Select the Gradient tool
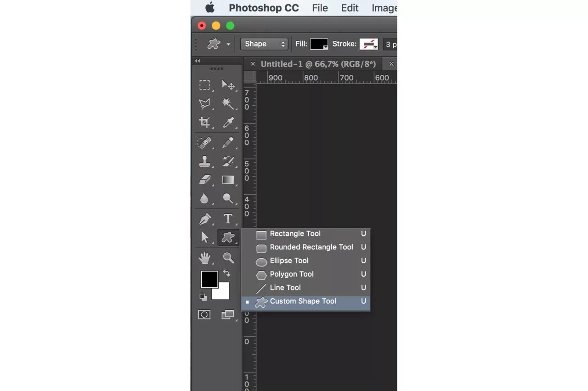Viewport: 588px width, 391px height. tap(228, 180)
